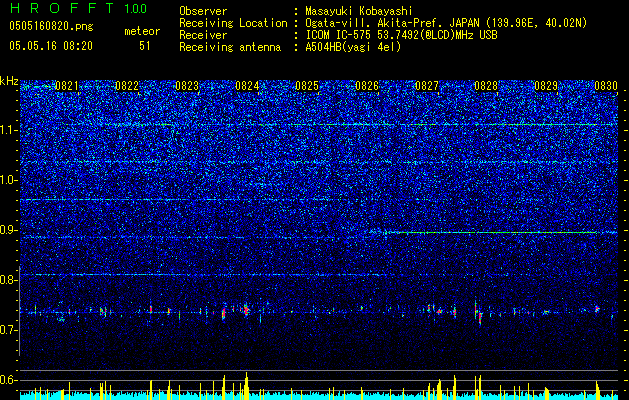
Task: Click the A504HB antenna value text
Action: pyautogui.click(x=353, y=47)
